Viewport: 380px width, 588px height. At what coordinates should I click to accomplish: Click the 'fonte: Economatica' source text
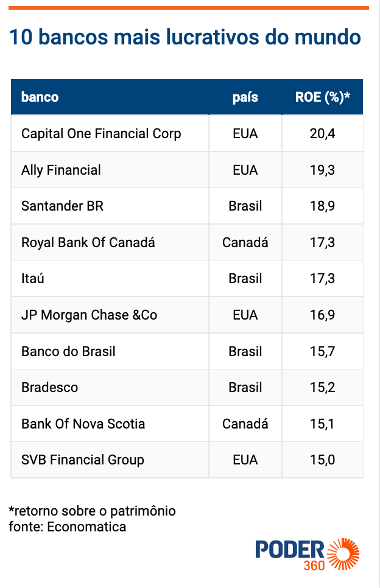[68, 527]
